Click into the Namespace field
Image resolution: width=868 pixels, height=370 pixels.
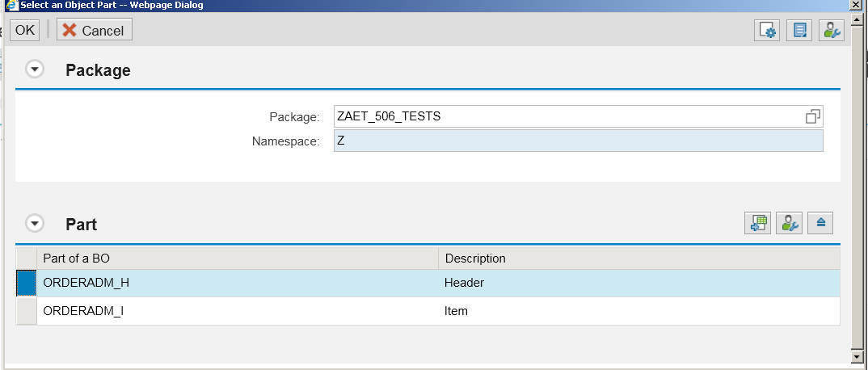(x=579, y=141)
